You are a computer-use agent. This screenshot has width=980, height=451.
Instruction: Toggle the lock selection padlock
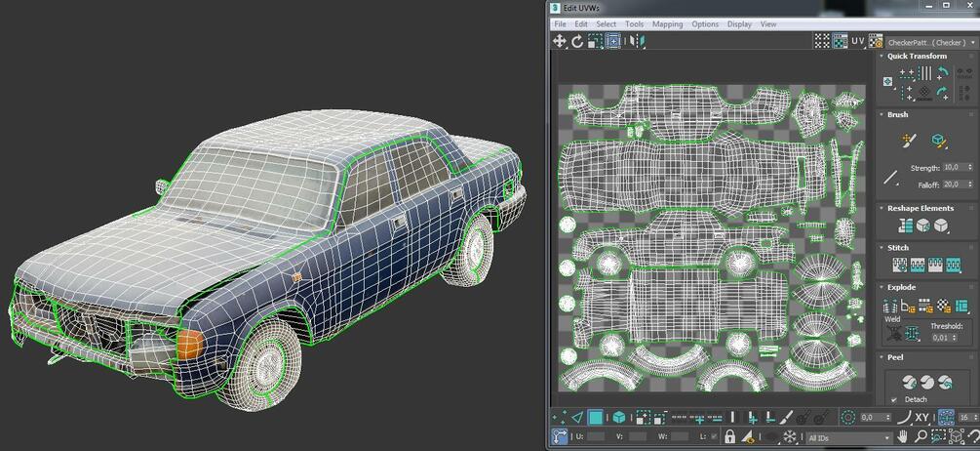coord(729,436)
